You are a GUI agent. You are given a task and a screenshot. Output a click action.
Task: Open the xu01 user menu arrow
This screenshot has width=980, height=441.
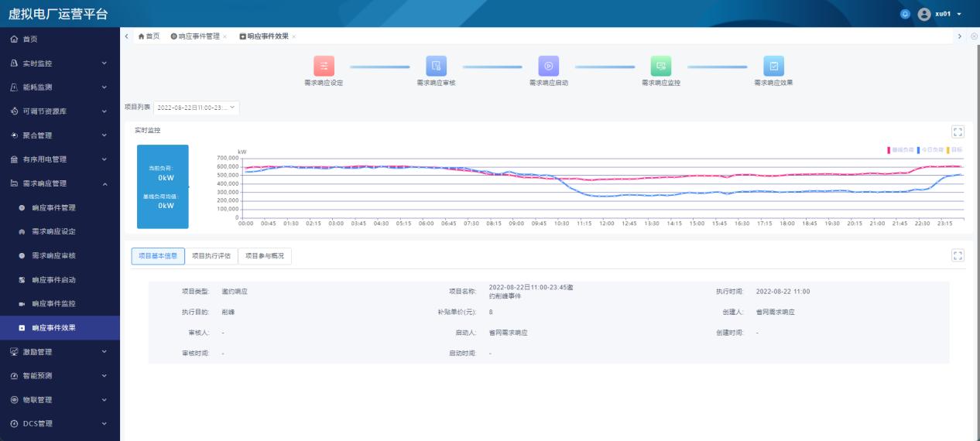pos(960,14)
